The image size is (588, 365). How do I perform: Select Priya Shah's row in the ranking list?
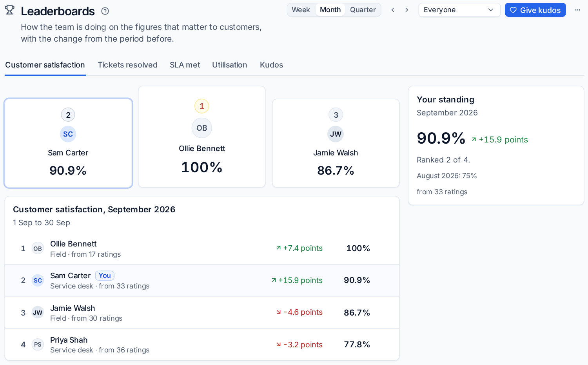tap(202, 344)
